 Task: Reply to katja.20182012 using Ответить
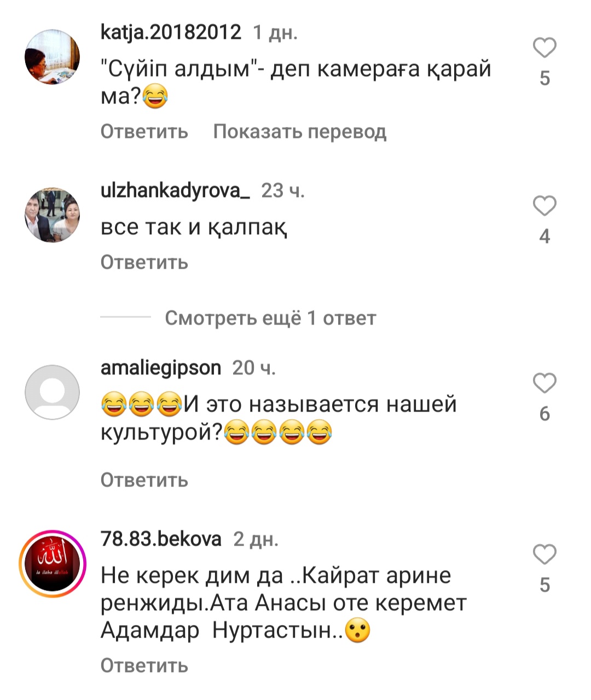pos(144,131)
